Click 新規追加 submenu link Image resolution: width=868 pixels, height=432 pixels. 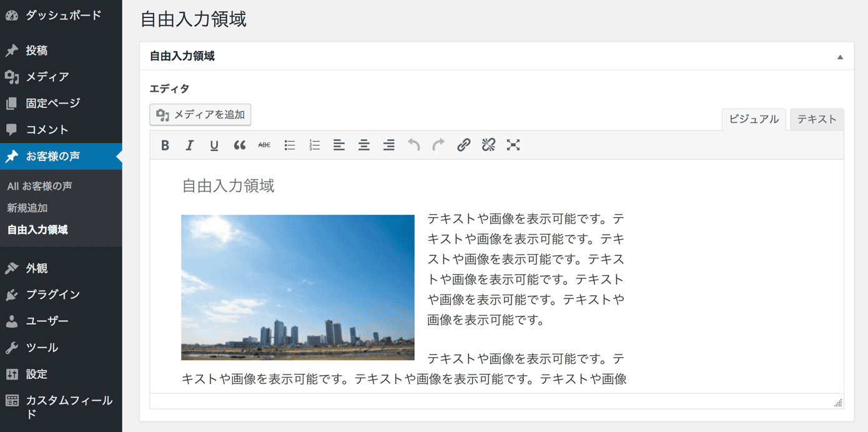pos(27,208)
